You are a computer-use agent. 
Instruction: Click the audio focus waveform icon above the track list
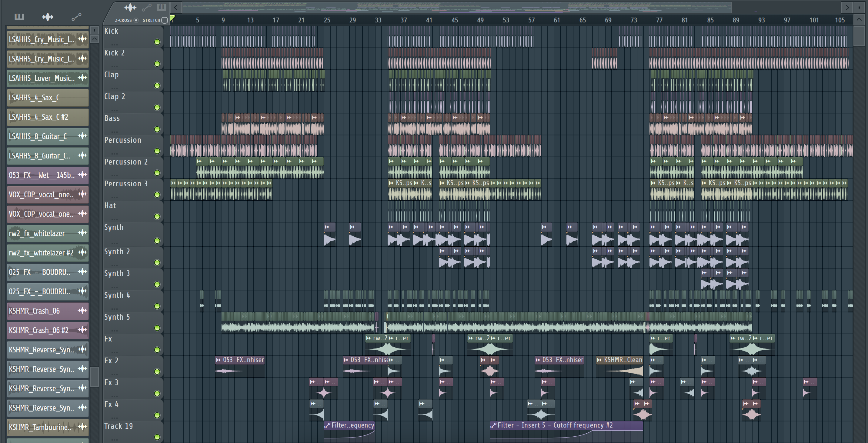pyautogui.click(x=130, y=7)
